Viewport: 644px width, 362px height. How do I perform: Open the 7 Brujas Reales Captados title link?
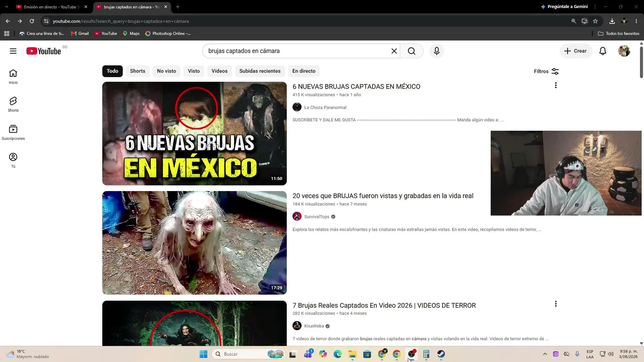(384, 305)
